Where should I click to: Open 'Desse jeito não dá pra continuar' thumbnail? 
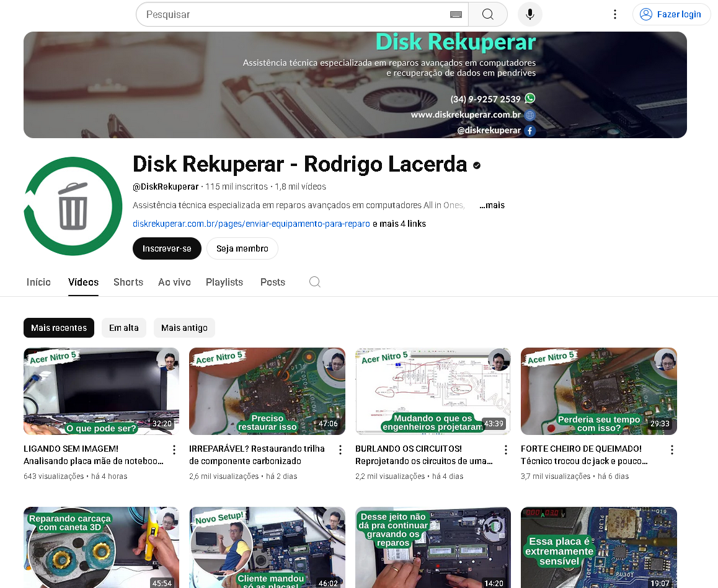point(433,547)
